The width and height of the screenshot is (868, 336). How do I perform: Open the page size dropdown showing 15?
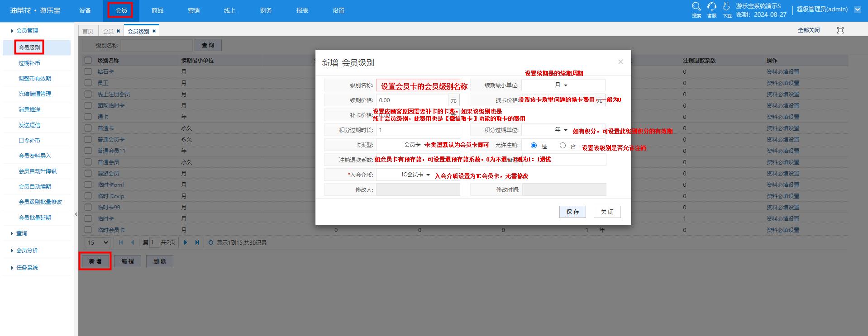point(97,242)
